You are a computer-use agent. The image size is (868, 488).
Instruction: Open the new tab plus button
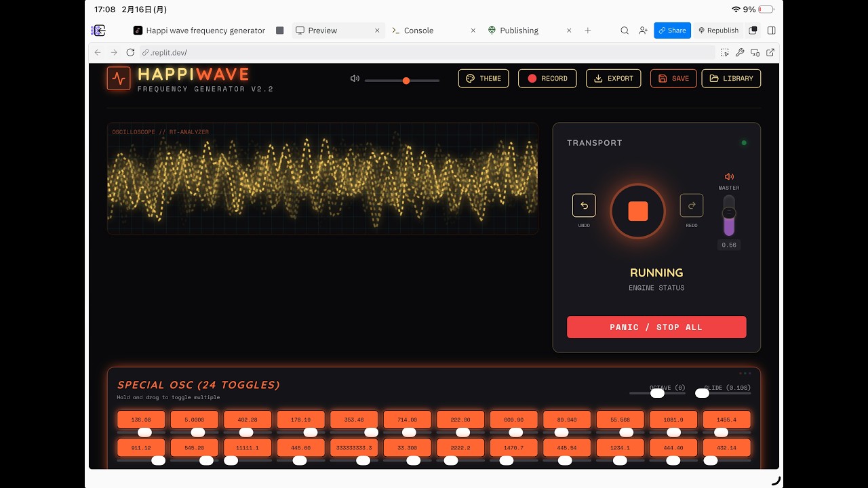pos(588,30)
